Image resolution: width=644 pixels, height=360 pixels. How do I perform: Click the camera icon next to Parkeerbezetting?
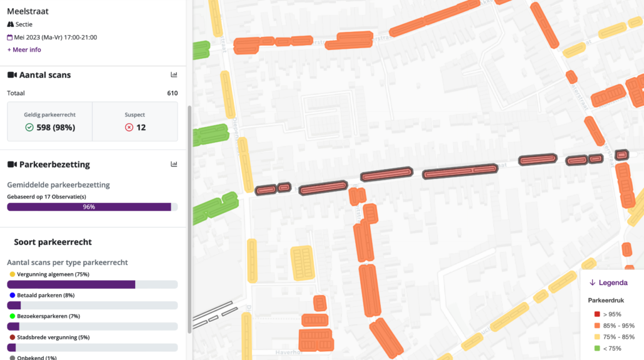coord(12,165)
